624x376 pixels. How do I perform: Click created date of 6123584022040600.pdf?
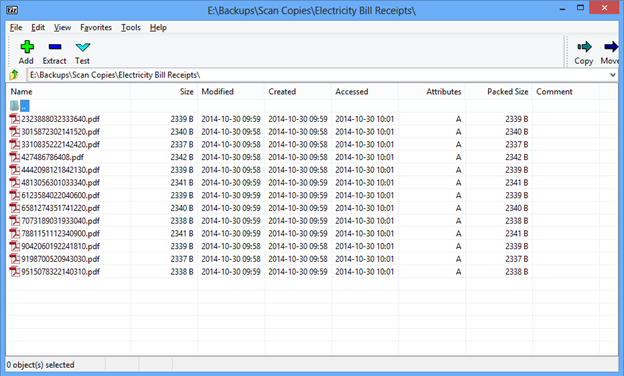point(298,195)
